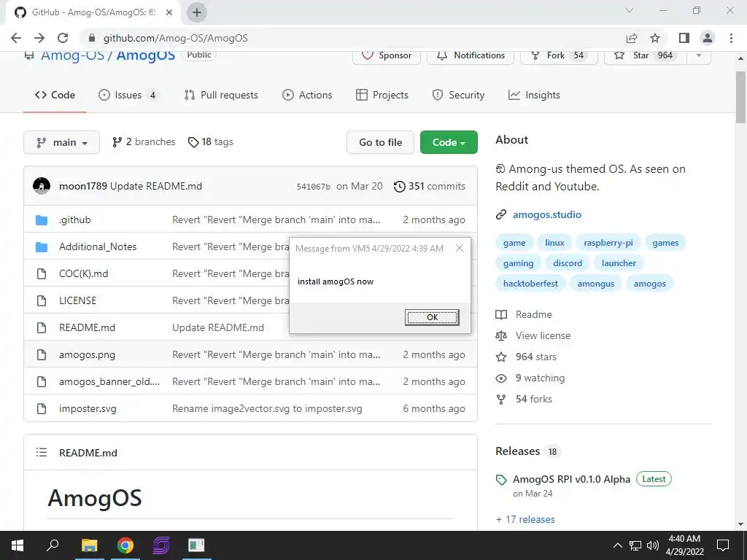
Task: Open the Insights tab
Action: coord(535,96)
